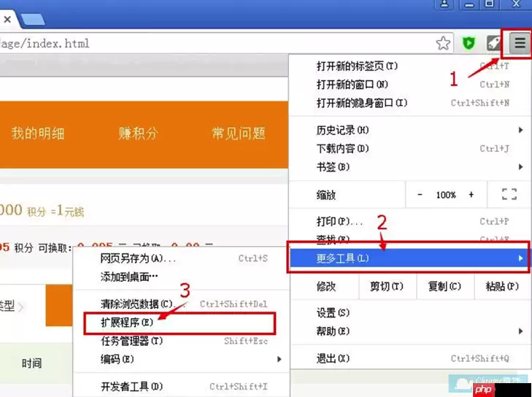This screenshot has width=532, height=397.
Task: Click the user profile icon in title bar
Action: pos(444,4)
